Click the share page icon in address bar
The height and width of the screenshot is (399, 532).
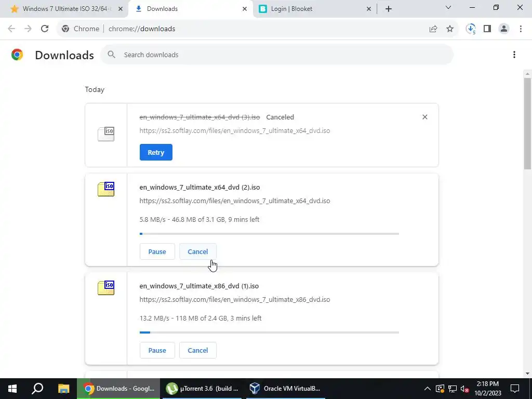[433, 29]
